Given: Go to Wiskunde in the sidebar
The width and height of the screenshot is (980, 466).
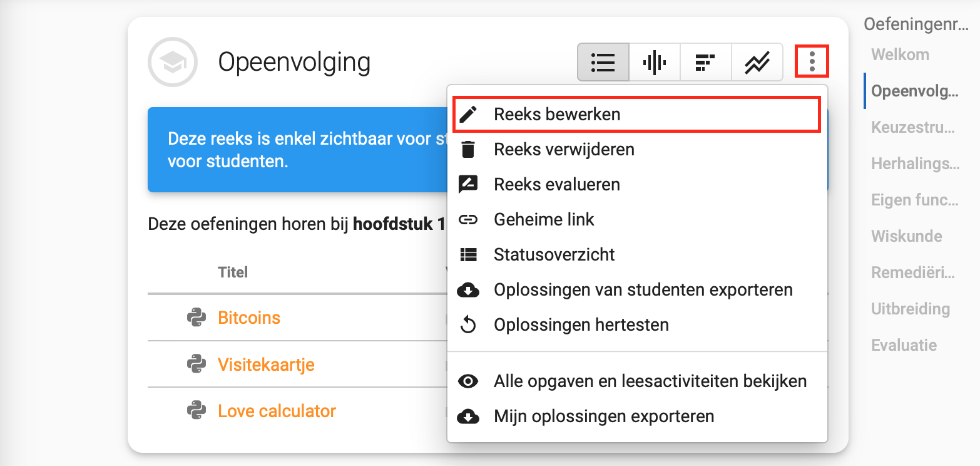Looking at the screenshot, I should 906,236.
